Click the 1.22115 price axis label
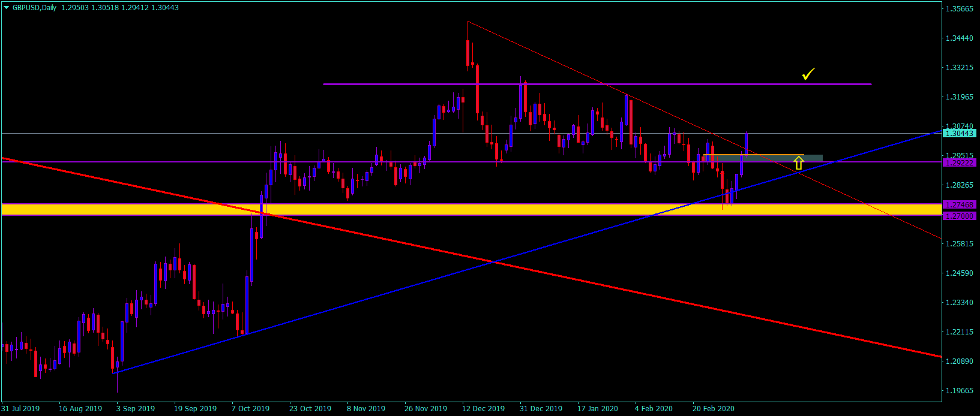Screen dimensions: 980x416 pyautogui.click(x=960, y=332)
